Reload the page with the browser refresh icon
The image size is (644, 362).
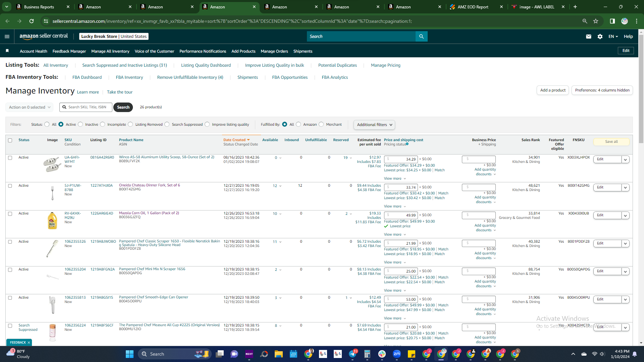pyautogui.click(x=32, y=21)
